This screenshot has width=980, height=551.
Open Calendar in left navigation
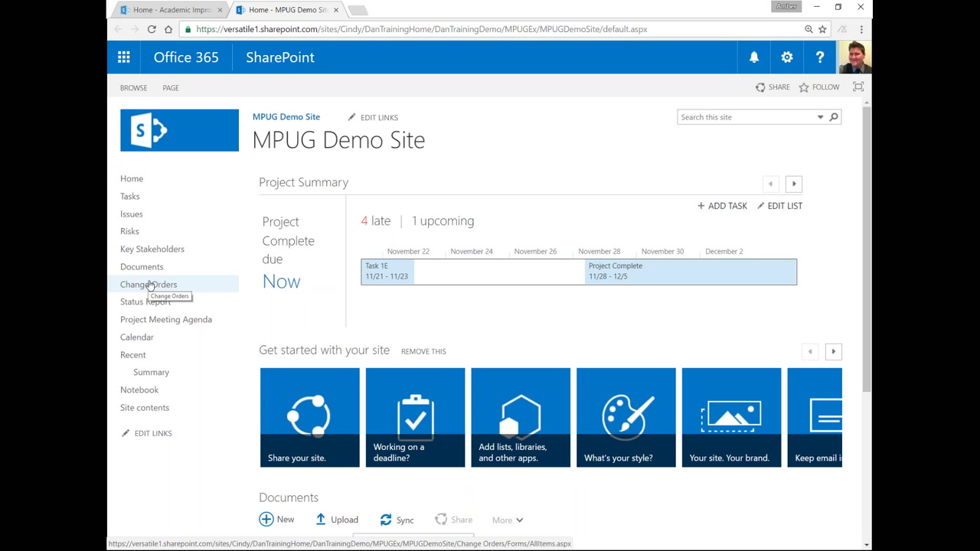(x=137, y=337)
